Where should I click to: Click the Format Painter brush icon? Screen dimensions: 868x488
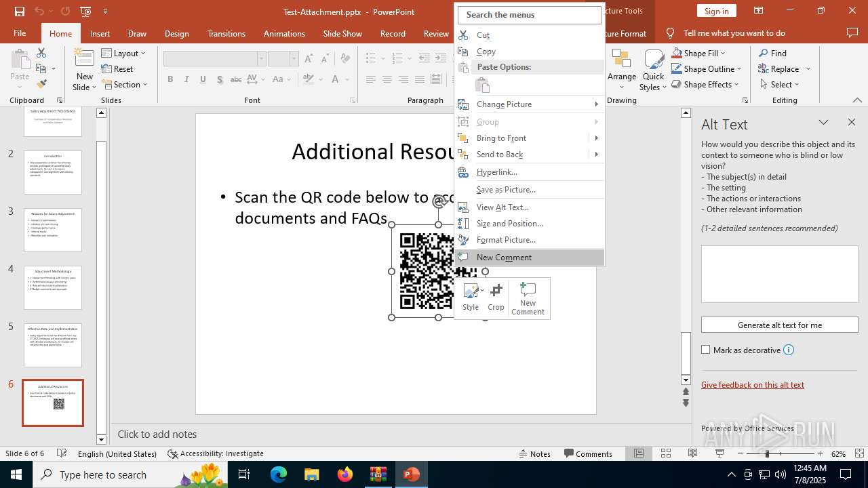[41, 84]
